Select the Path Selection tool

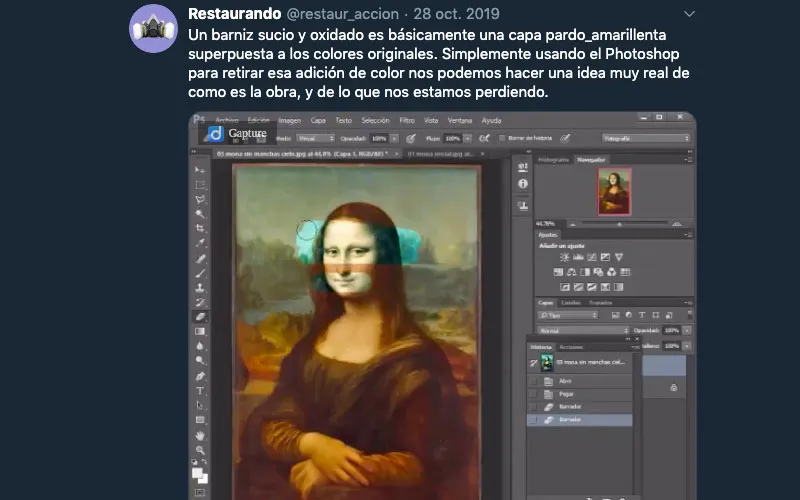pyautogui.click(x=200, y=406)
